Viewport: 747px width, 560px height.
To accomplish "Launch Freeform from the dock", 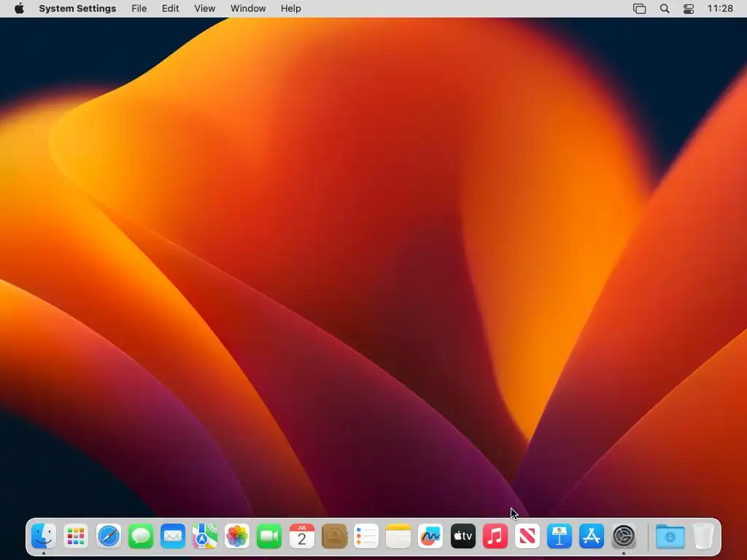I will [430, 536].
